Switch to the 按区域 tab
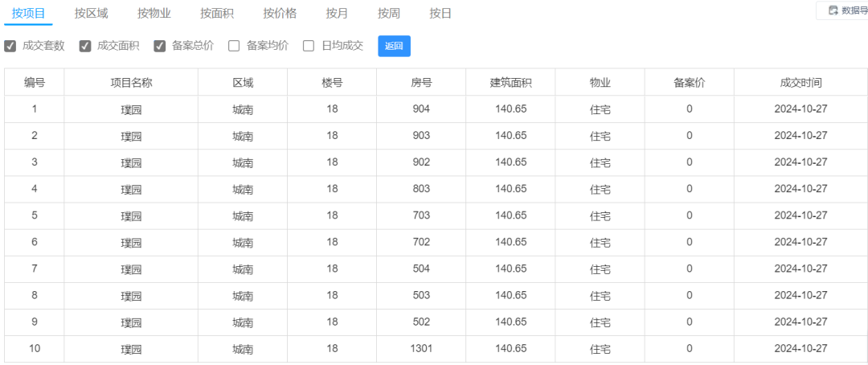 click(92, 14)
